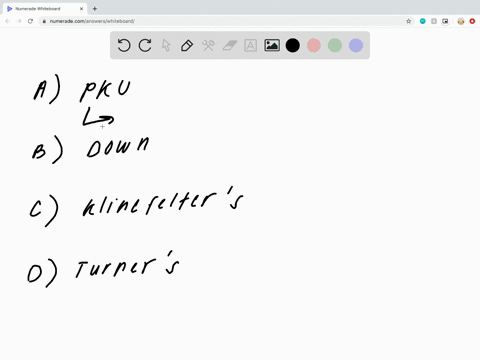Pick the green ink color
The image size is (480, 360).
(335, 45)
